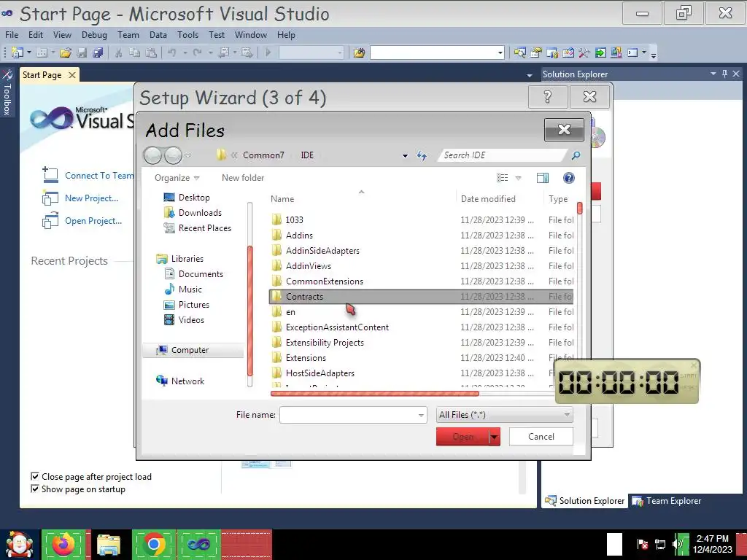Click the Search IDE input field
This screenshot has height=560, width=747.
pos(503,155)
